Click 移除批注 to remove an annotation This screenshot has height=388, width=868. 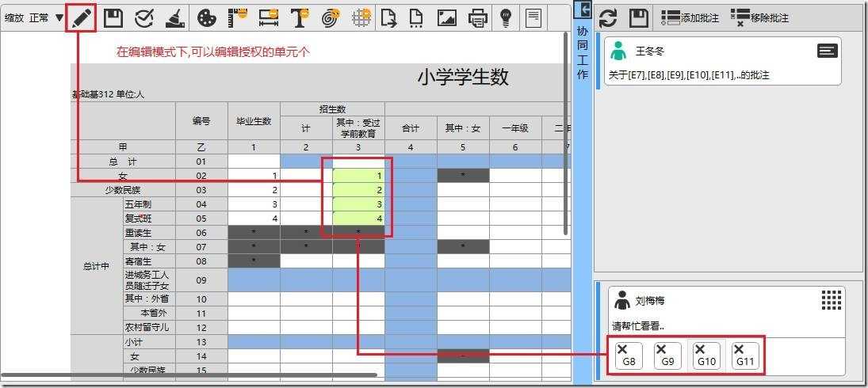[x=759, y=17]
